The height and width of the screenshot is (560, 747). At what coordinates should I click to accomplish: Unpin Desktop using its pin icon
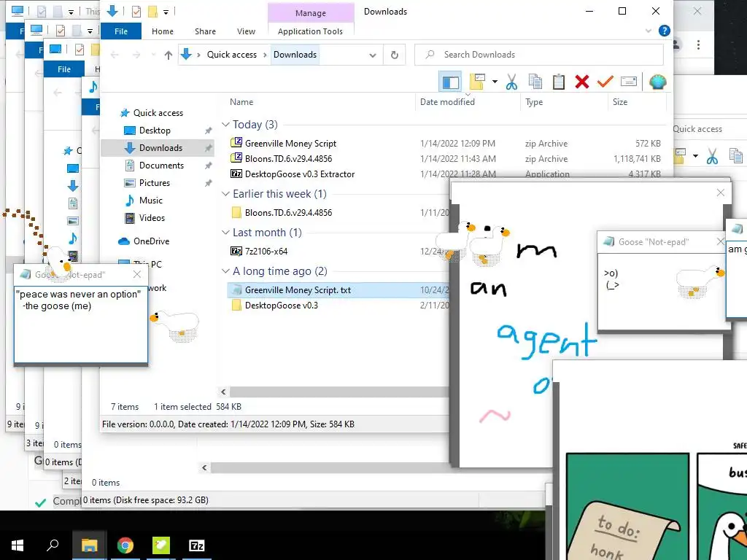click(x=208, y=131)
